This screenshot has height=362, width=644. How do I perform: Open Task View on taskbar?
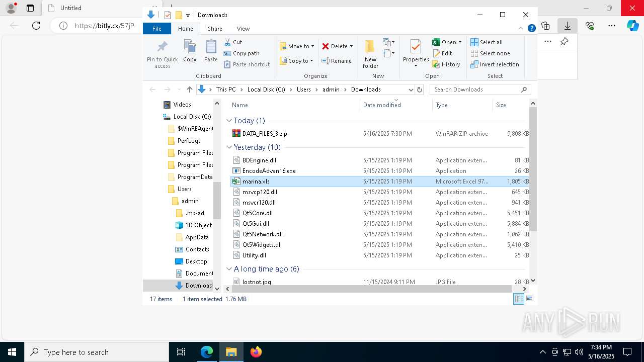click(181, 352)
